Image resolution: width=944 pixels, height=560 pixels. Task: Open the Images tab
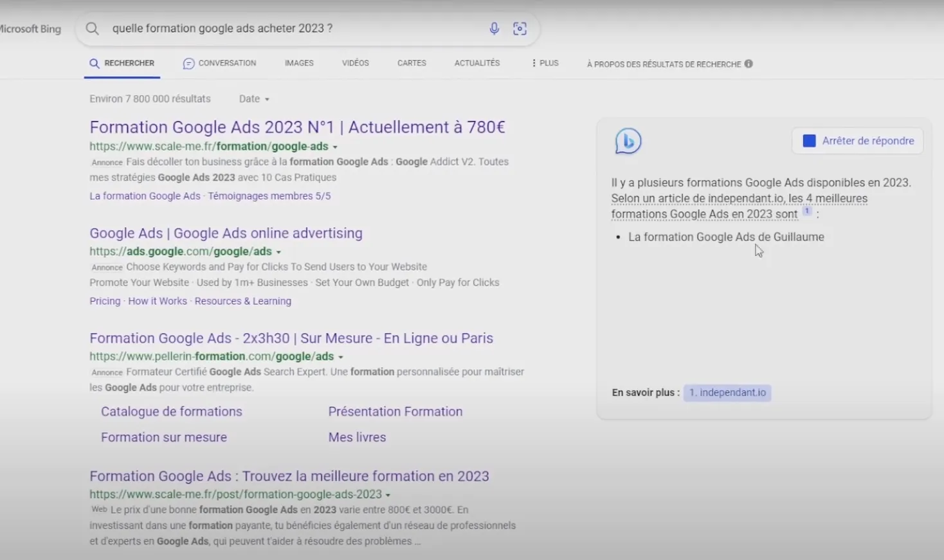tap(299, 63)
